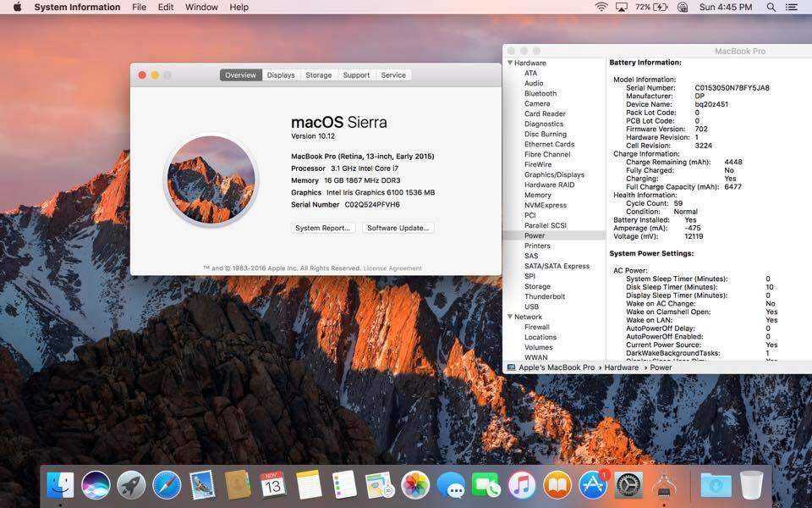Open Contacts book icon in Dock

tap(238, 486)
